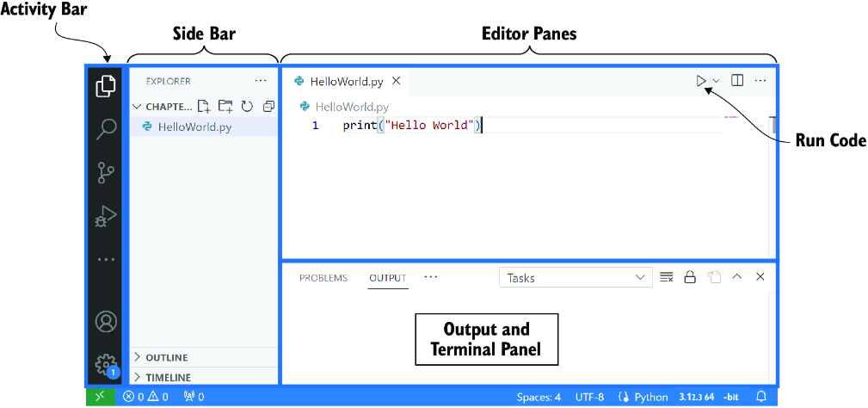
Task: Open the Accounts menu icon
Action: (106, 322)
